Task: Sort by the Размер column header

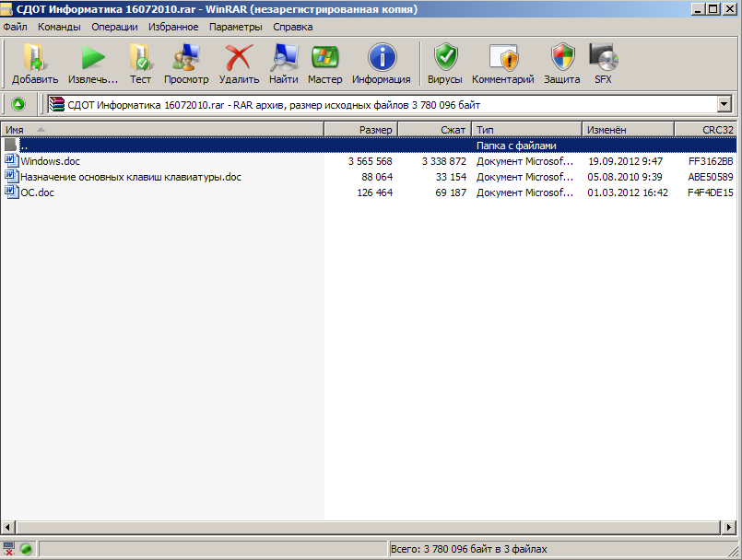Action: tap(361, 130)
